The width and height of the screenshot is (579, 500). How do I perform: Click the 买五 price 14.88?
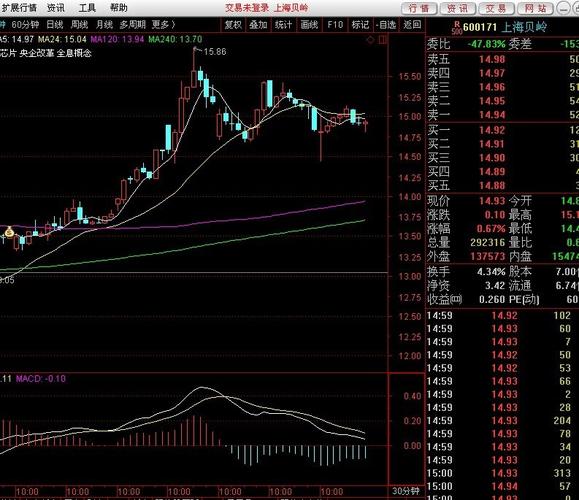(x=492, y=185)
